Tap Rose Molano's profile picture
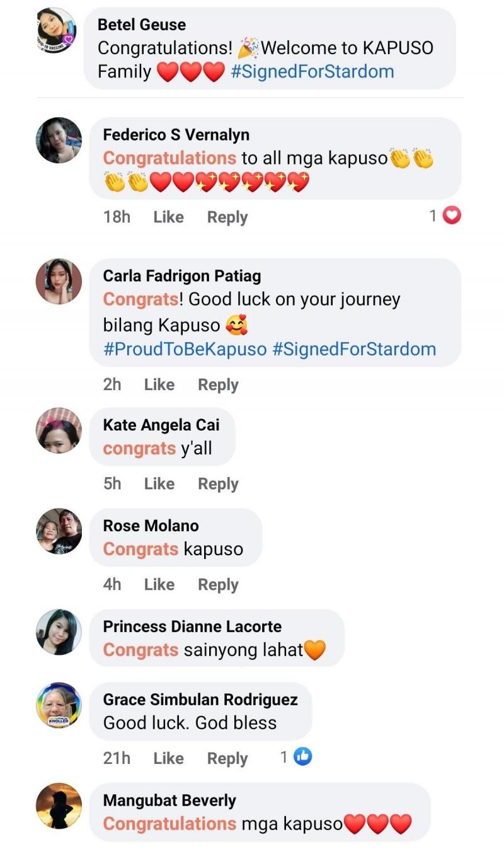The width and height of the screenshot is (504, 866). (59, 531)
